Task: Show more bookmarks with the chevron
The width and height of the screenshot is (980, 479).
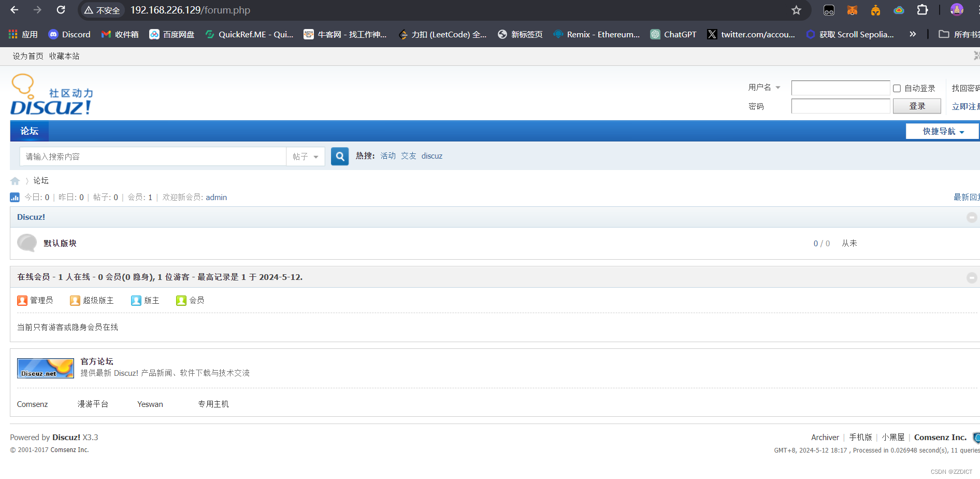Action: [x=913, y=34]
